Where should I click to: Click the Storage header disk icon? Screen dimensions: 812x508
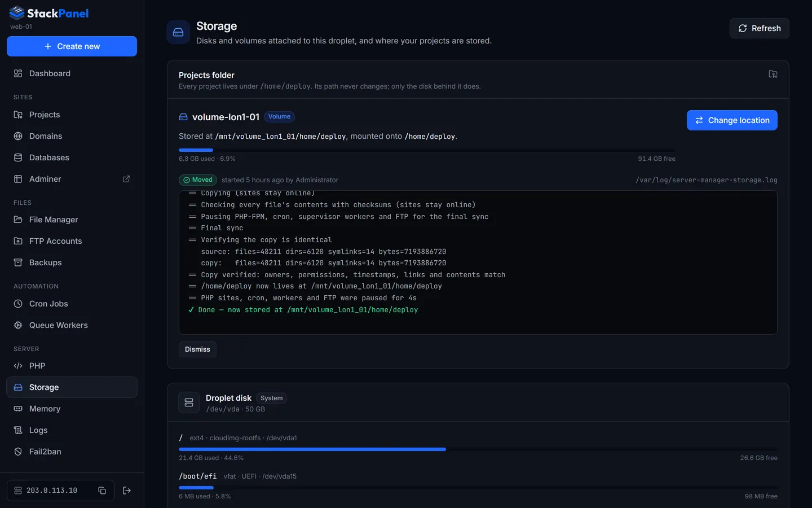coord(178,32)
